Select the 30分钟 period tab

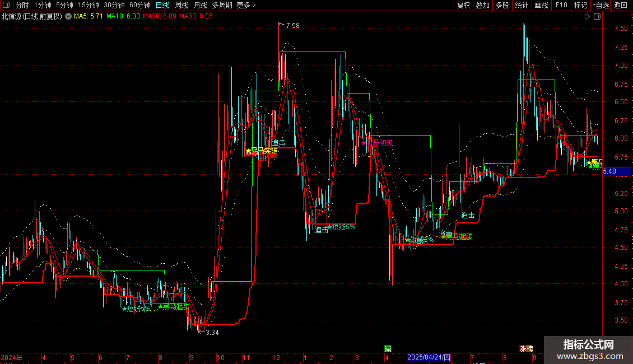[114, 5]
